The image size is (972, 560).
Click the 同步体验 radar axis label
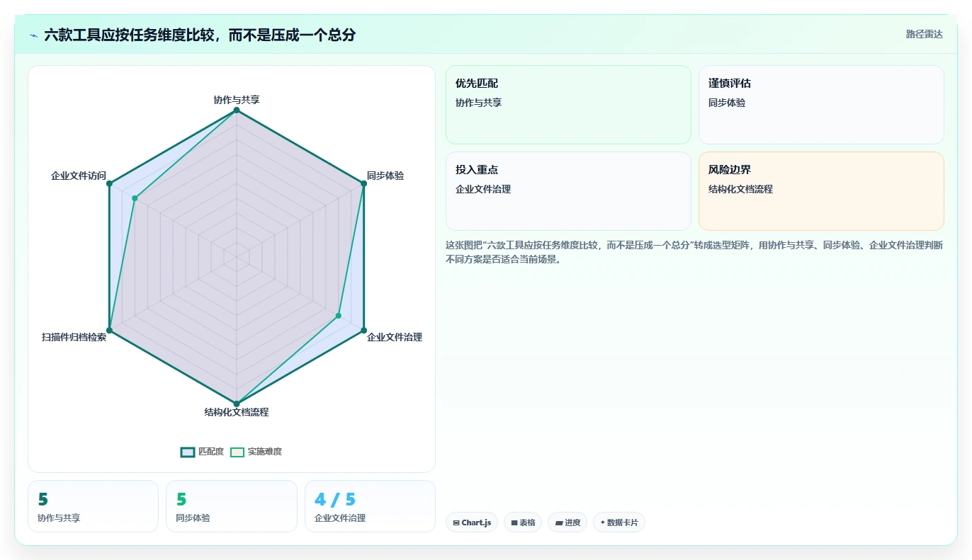click(x=385, y=176)
